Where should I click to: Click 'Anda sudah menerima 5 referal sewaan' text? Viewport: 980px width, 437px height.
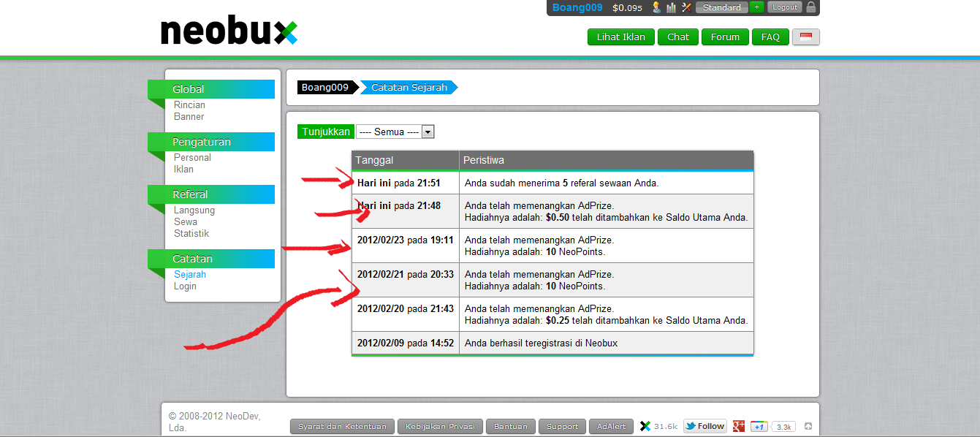pyautogui.click(x=561, y=183)
